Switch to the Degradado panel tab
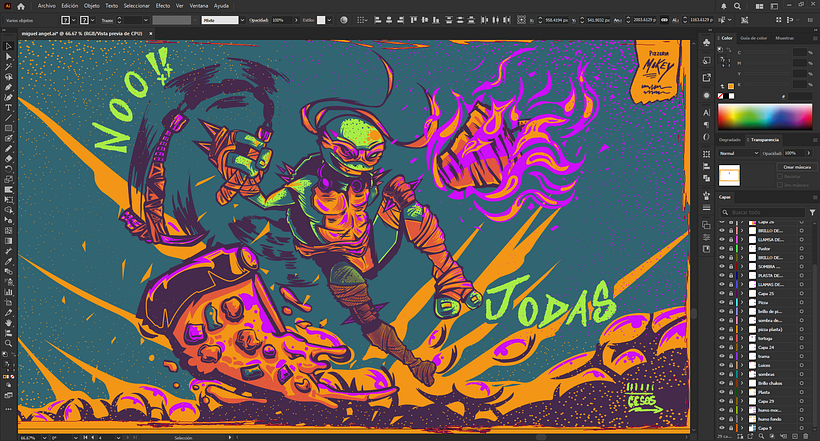 pyautogui.click(x=730, y=140)
